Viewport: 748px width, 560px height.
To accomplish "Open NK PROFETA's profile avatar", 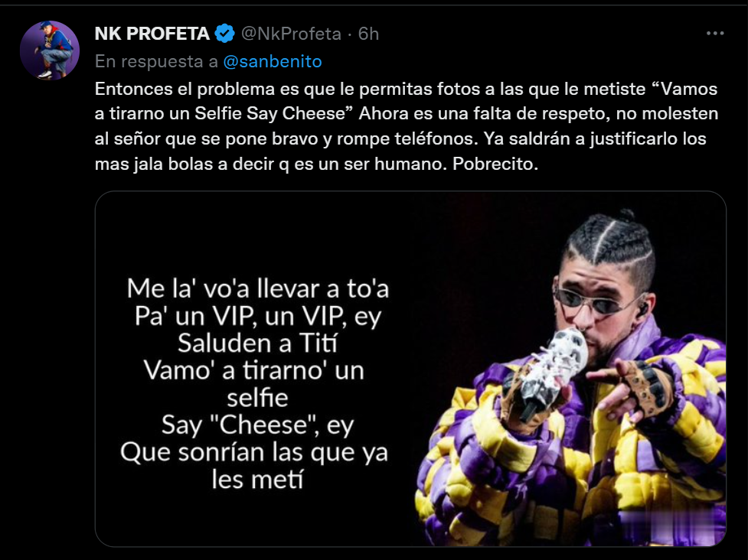I will [x=50, y=50].
